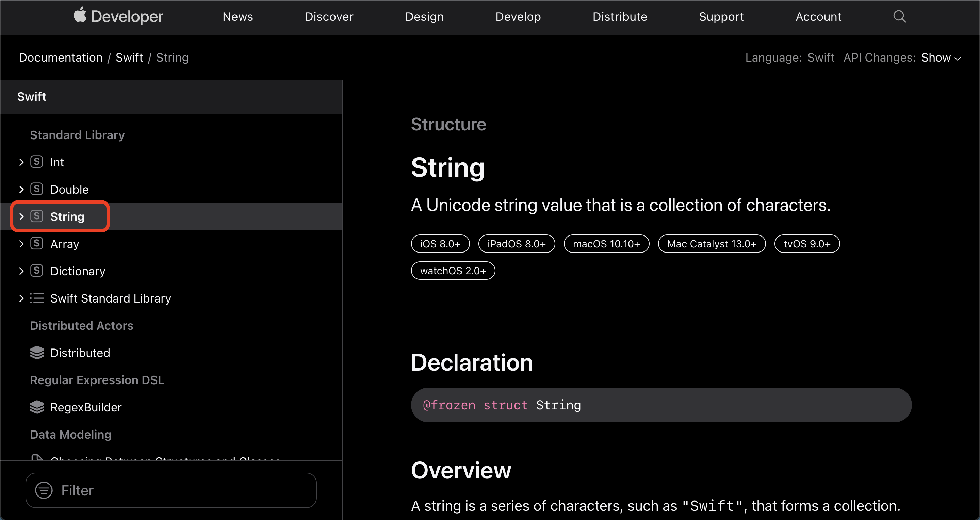Open the Develop menu item

click(x=518, y=17)
